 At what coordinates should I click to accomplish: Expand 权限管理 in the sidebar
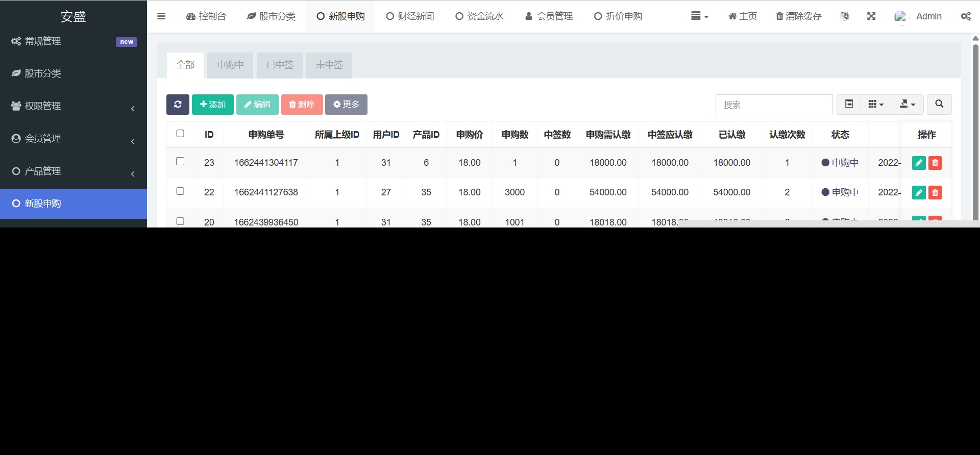[73, 106]
